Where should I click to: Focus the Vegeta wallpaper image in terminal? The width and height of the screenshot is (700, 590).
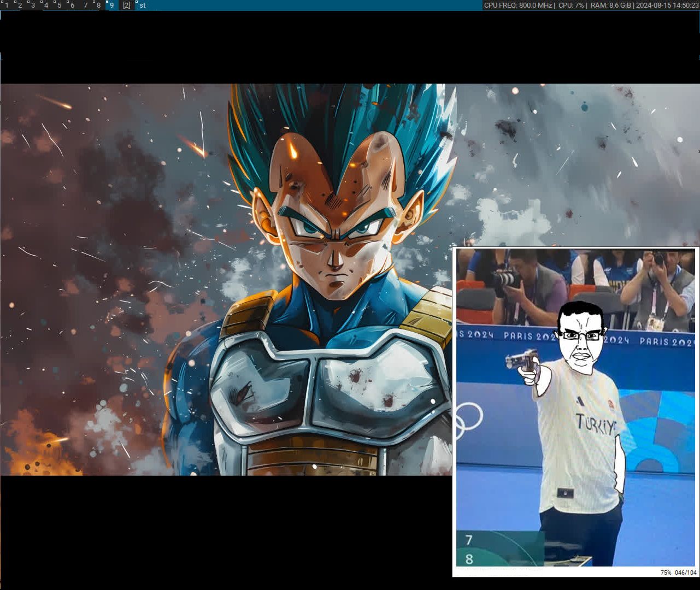[x=226, y=279]
